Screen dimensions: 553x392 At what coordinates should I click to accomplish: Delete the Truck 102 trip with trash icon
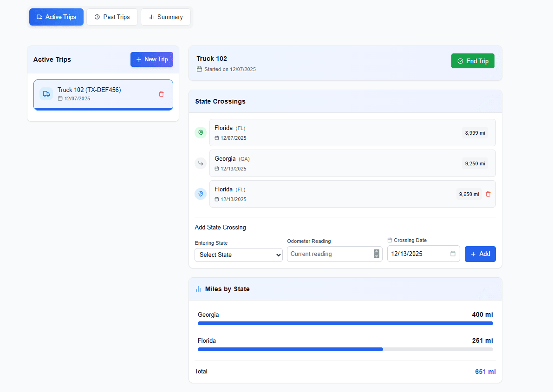(161, 94)
